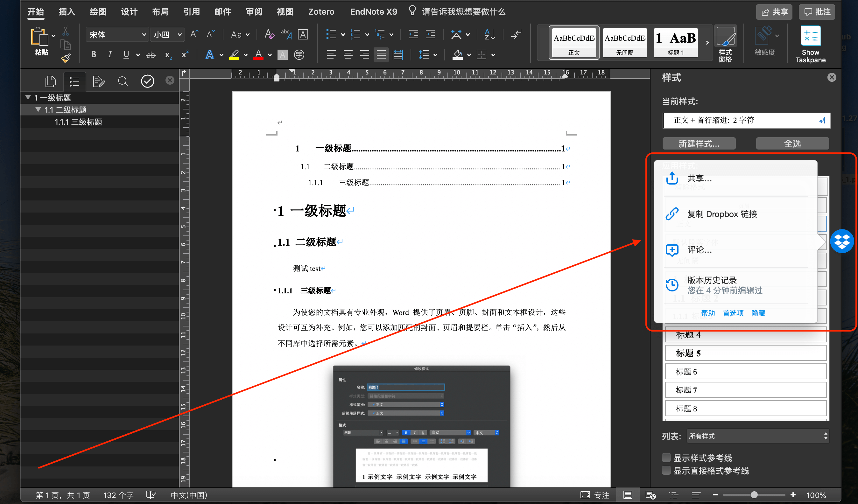Show or hide paragraph marks
This screenshot has width=858, height=504.
coord(516,34)
